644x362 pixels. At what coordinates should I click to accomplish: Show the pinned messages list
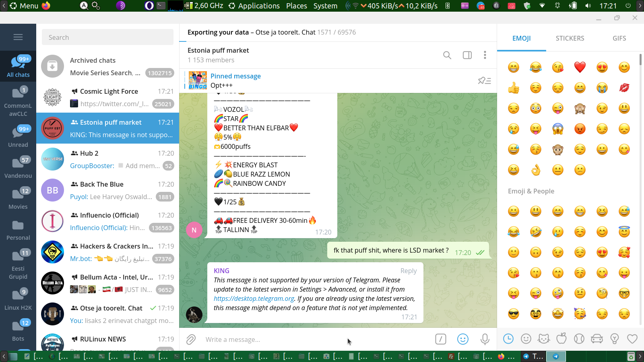484,81
